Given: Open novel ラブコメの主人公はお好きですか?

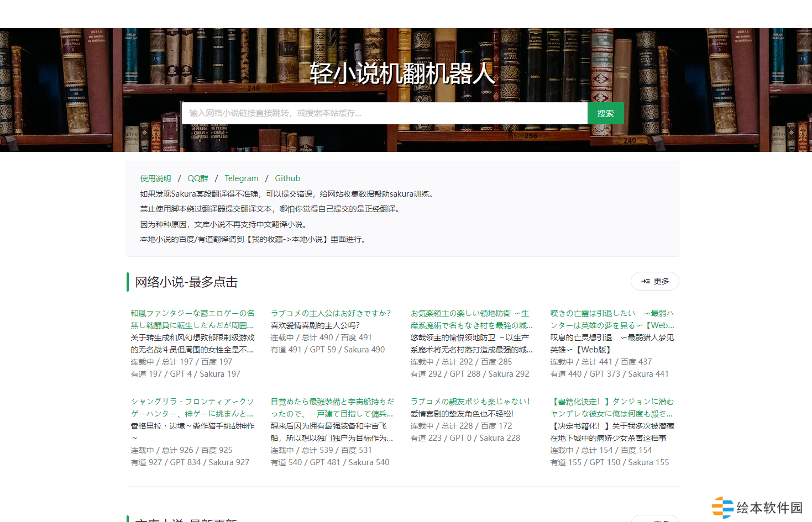Looking at the screenshot, I should 331,313.
